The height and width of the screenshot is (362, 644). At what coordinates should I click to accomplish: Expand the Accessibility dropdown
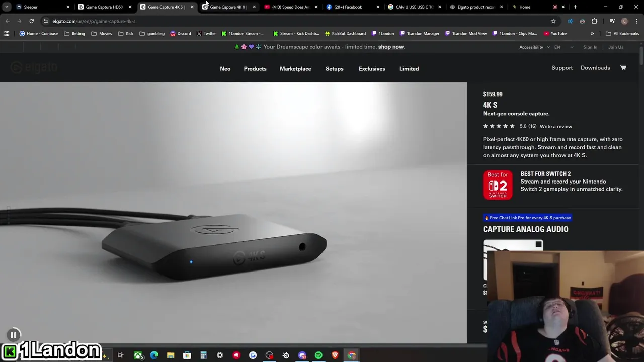click(x=534, y=47)
